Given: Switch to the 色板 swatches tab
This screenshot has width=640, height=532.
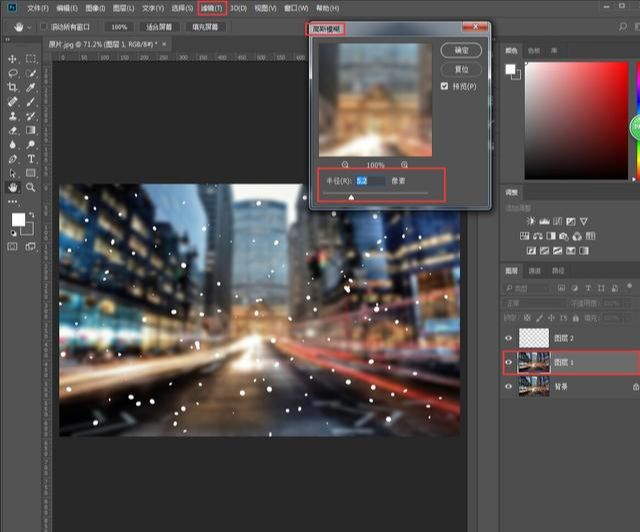Looking at the screenshot, I should [534, 51].
